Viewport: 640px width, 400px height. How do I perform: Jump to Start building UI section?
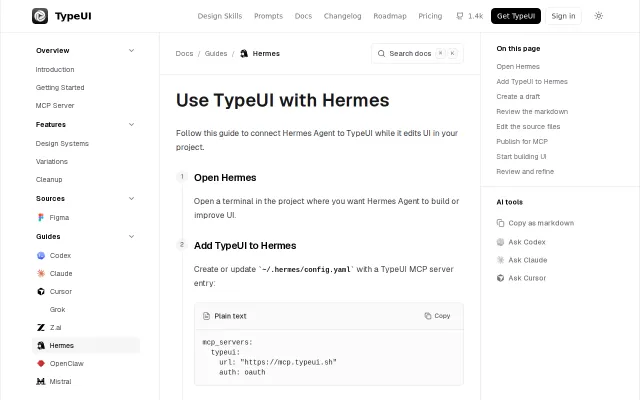coord(521,156)
